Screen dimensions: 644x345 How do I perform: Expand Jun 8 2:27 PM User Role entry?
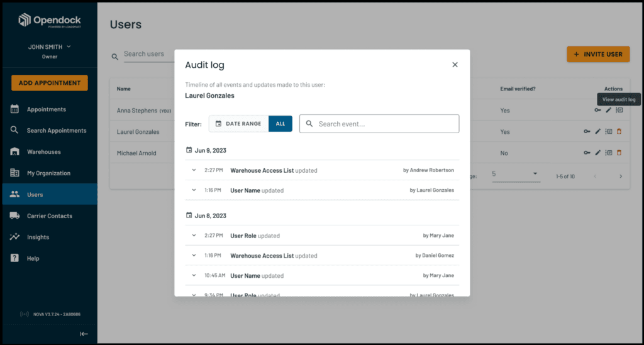coord(194,236)
